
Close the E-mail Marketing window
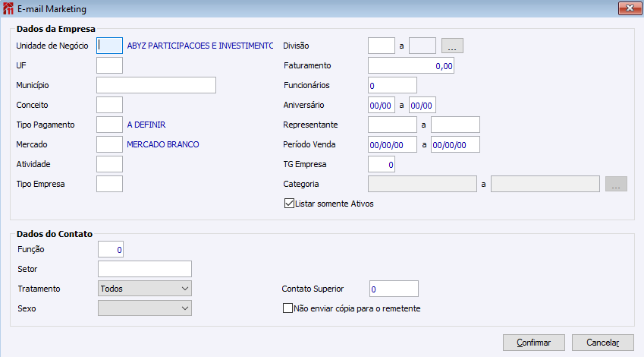click(629, 8)
